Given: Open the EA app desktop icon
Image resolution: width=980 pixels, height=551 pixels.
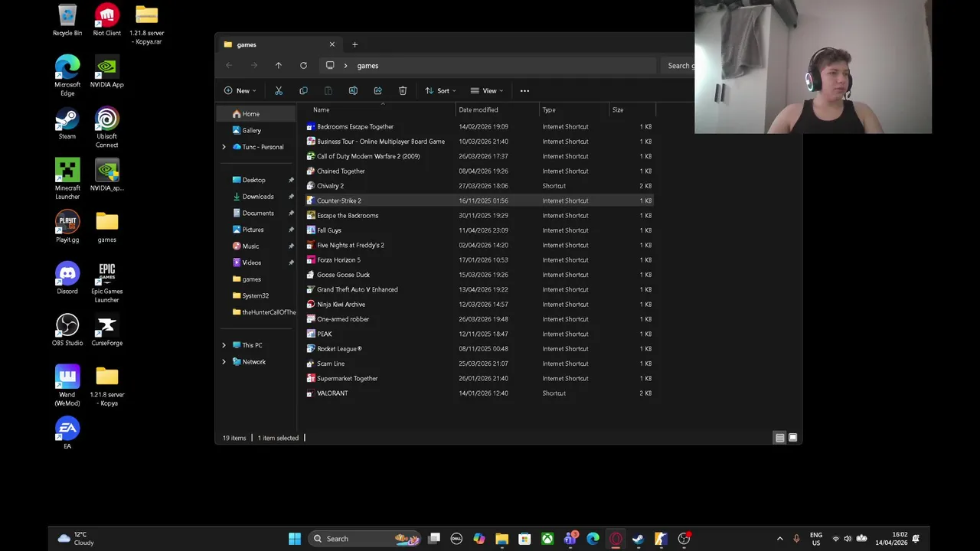Looking at the screenshot, I should (67, 434).
